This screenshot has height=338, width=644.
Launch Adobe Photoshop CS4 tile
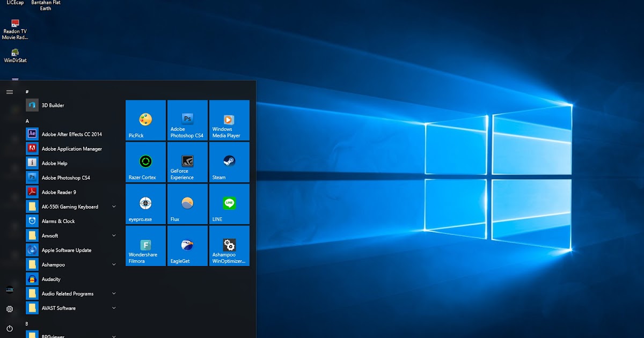187,120
